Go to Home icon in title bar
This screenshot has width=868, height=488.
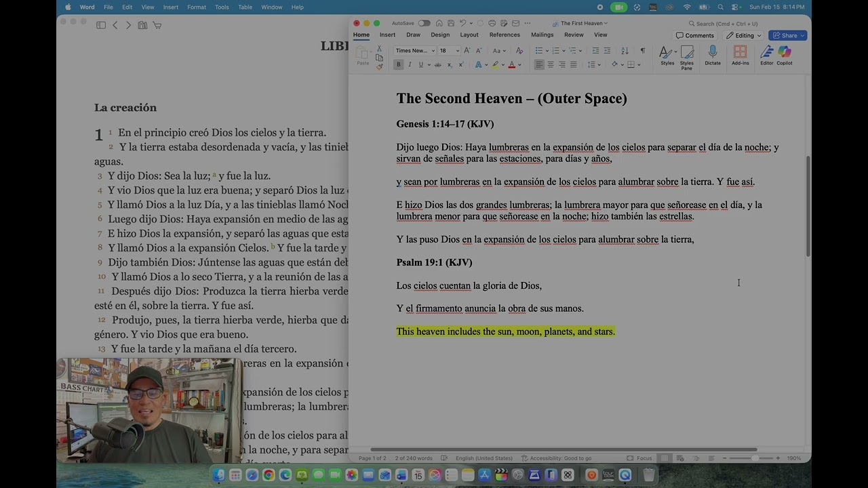439,23
